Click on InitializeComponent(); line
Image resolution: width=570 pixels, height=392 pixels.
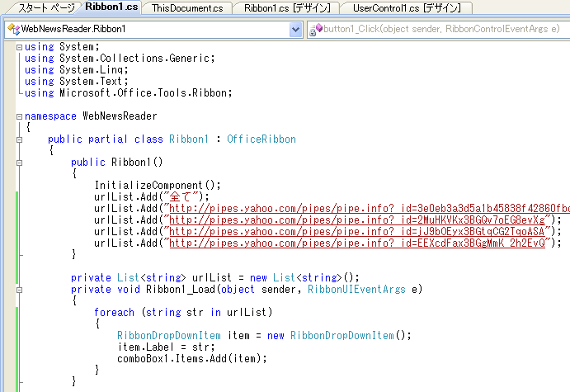click(x=158, y=185)
